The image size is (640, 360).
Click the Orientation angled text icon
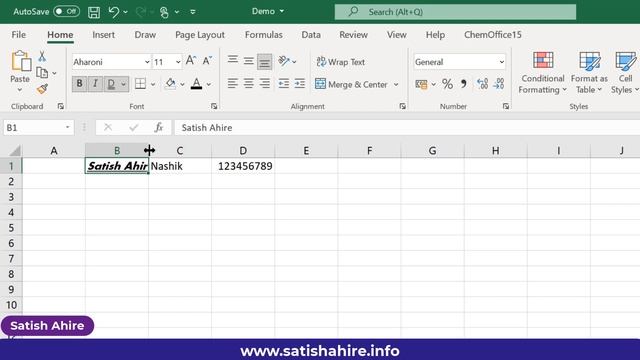tap(284, 61)
